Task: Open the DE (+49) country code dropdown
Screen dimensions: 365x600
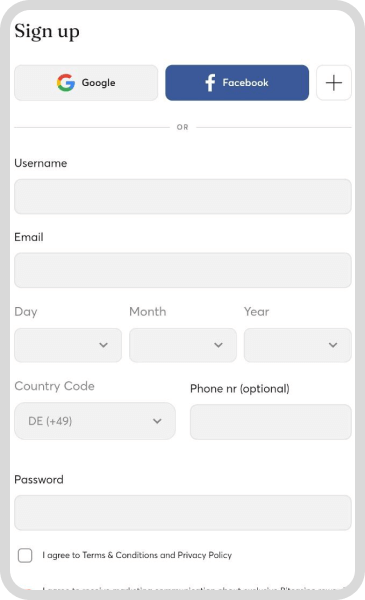Action: [x=95, y=421]
